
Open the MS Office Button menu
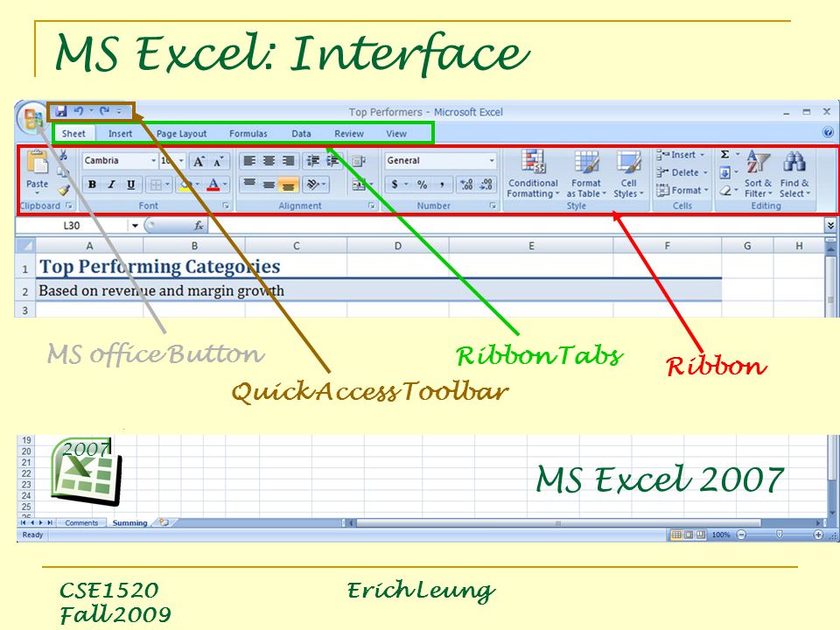pos(33,118)
